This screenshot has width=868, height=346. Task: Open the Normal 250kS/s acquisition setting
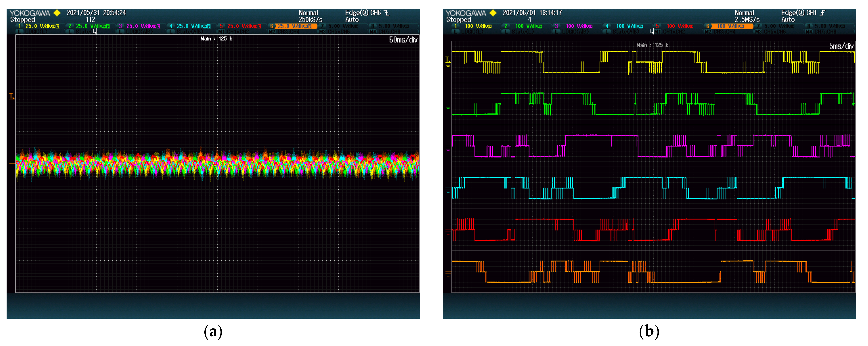(310, 16)
